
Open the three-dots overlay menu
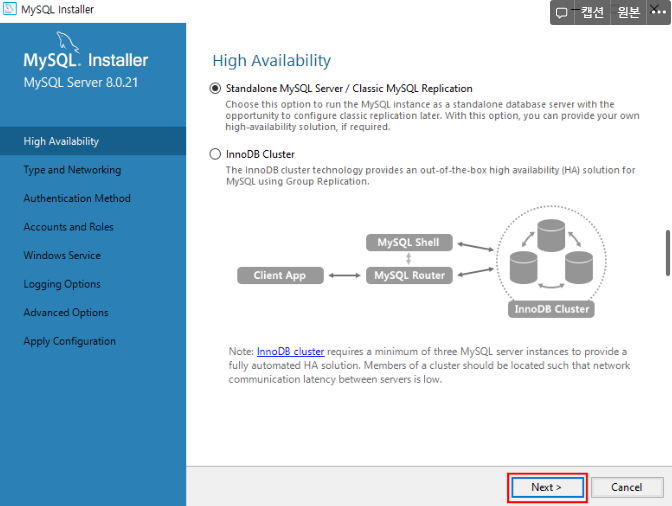click(659, 12)
